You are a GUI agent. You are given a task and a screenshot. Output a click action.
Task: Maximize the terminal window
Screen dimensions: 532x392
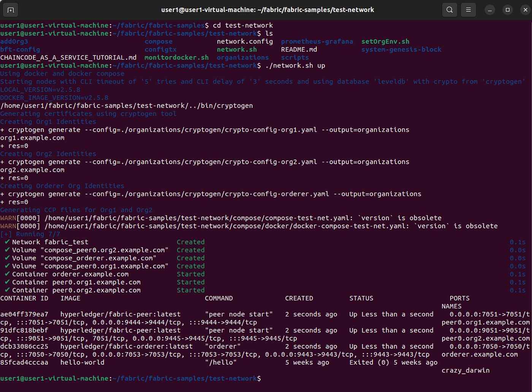(508, 10)
